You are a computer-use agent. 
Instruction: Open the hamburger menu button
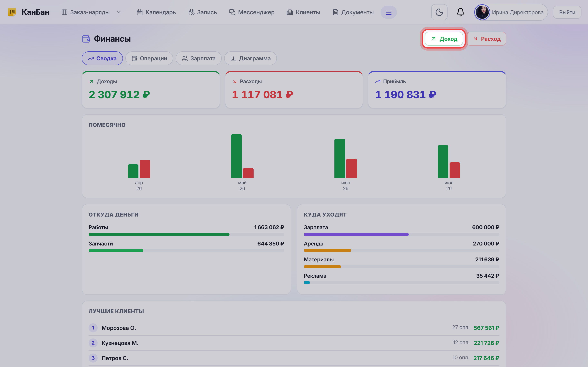tap(389, 12)
